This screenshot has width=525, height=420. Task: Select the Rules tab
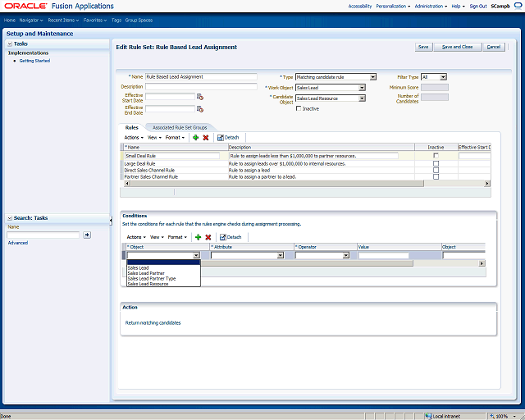[x=132, y=128]
